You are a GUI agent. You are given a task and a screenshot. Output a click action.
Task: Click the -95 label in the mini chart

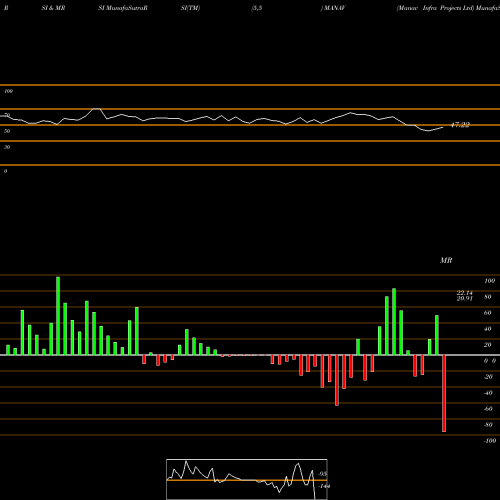pyautogui.click(x=322, y=474)
